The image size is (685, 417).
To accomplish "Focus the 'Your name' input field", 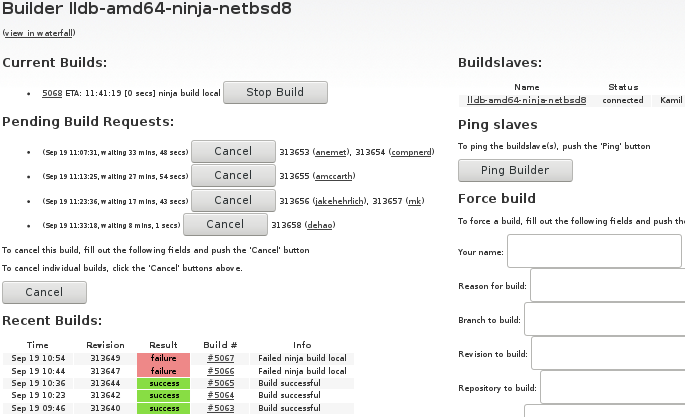I will tap(595, 251).
